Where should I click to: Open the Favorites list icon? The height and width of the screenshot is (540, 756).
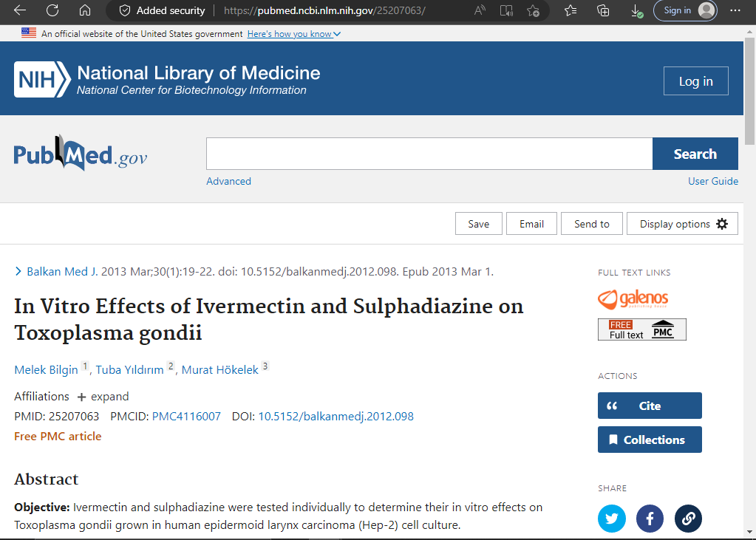tap(571, 10)
